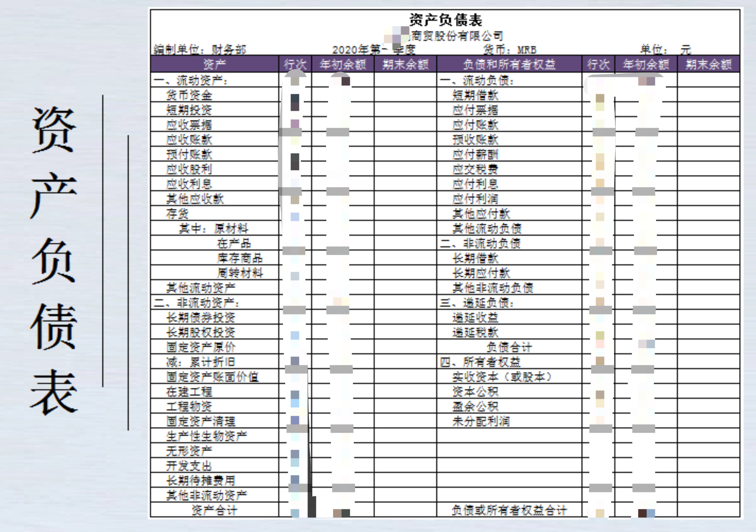The width and height of the screenshot is (756, 532).
Task: Click the 编制单位：财务部 text
Action: pos(200,50)
